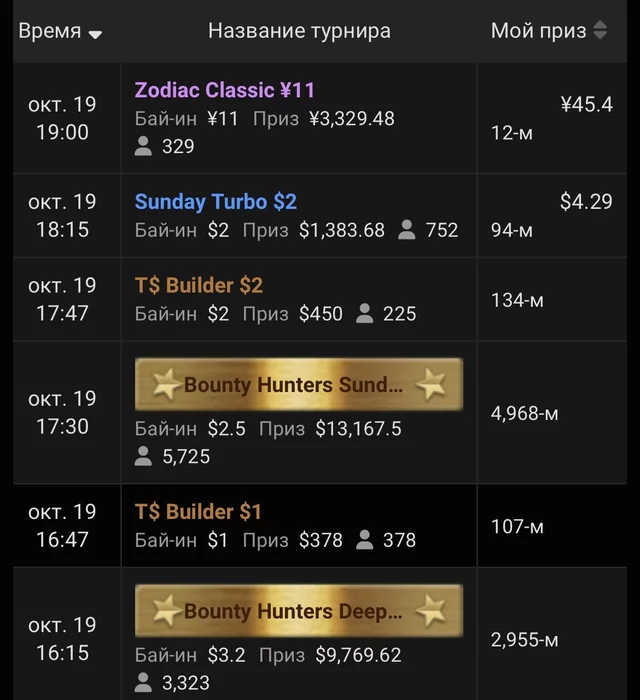Open the T$ Builder $1 tournament

pyautogui.click(x=198, y=512)
